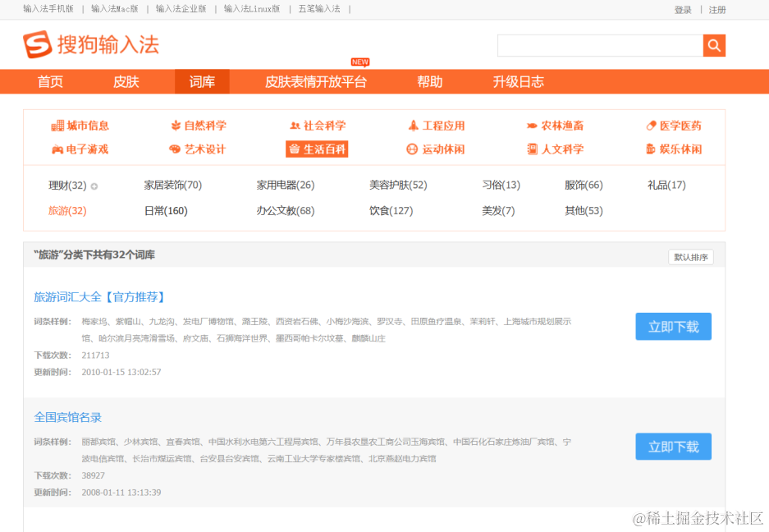Open the 输入法企业版 link
The image size is (769, 532).
[181, 9]
